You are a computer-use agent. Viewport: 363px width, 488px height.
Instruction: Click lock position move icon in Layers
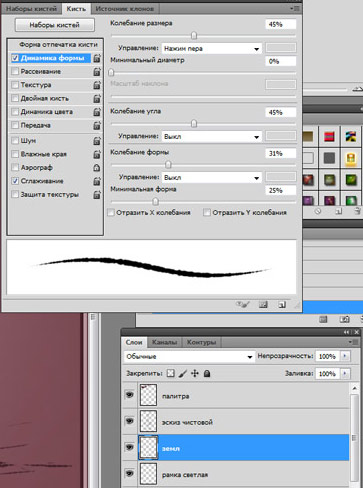(x=195, y=373)
